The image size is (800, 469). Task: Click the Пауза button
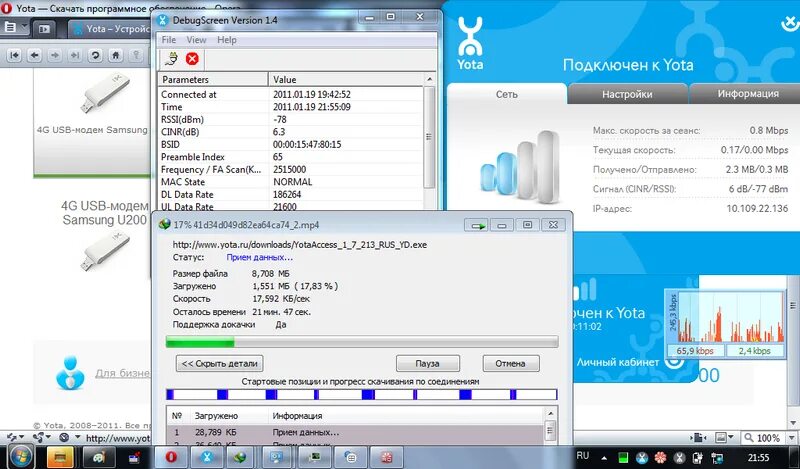[428, 363]
